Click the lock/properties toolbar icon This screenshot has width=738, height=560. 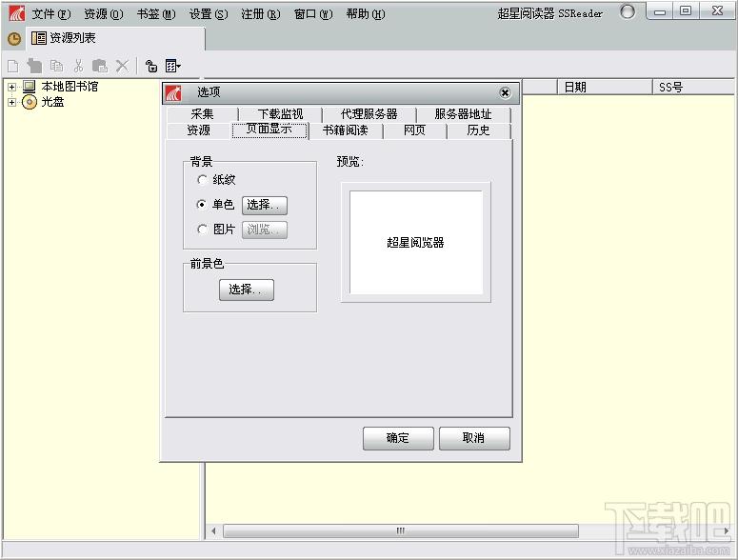point(151,66)
